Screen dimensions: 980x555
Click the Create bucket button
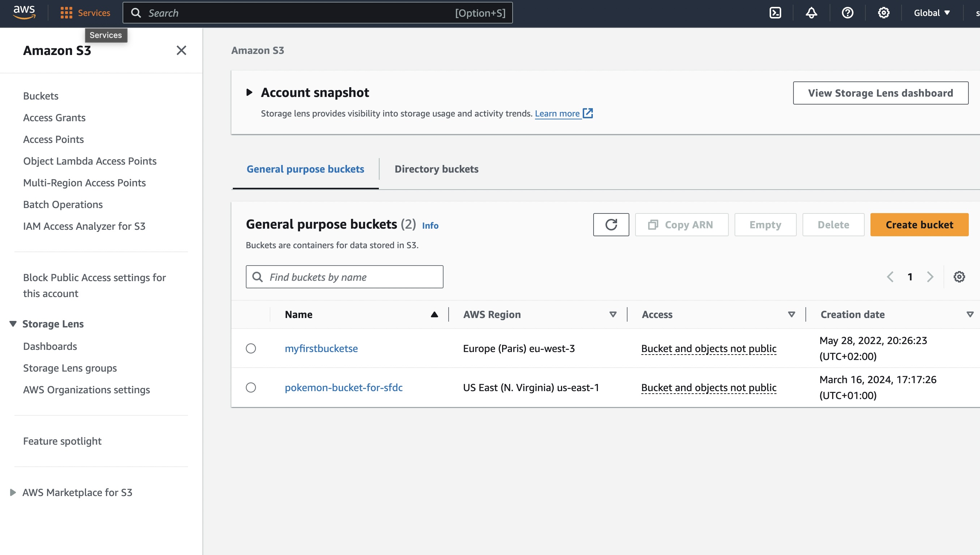click(919, 225)
